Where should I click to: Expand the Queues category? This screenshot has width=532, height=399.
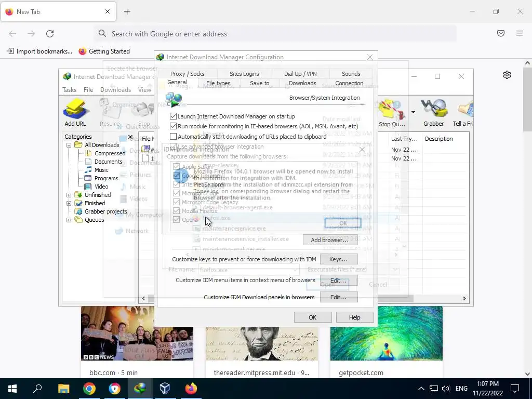coord(69,220)
